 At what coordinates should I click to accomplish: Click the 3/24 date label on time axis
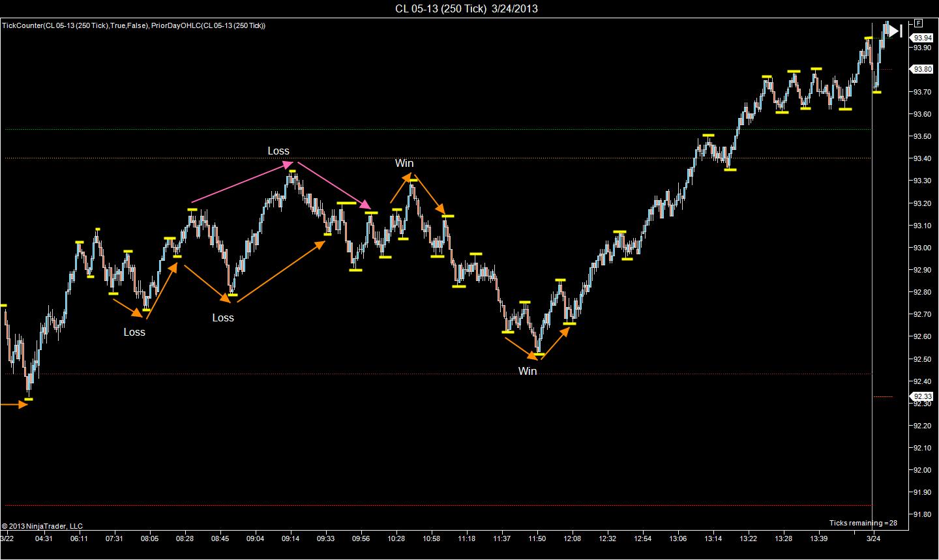tap(873, 538)
